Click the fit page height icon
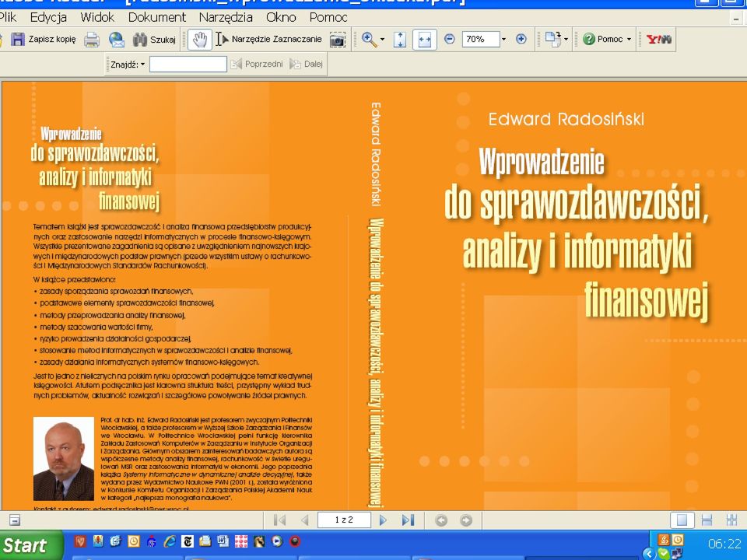747x560 pixels. [x=400, y=40]
